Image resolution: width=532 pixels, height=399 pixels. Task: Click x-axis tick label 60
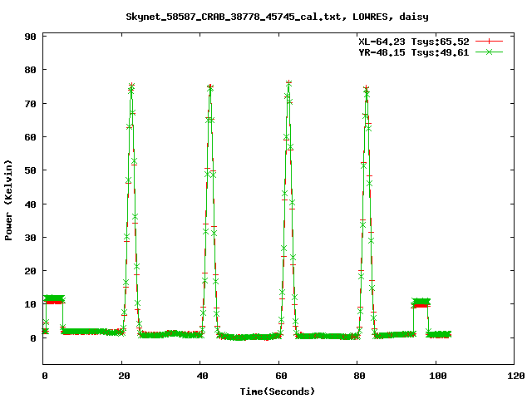pos(281,376)
